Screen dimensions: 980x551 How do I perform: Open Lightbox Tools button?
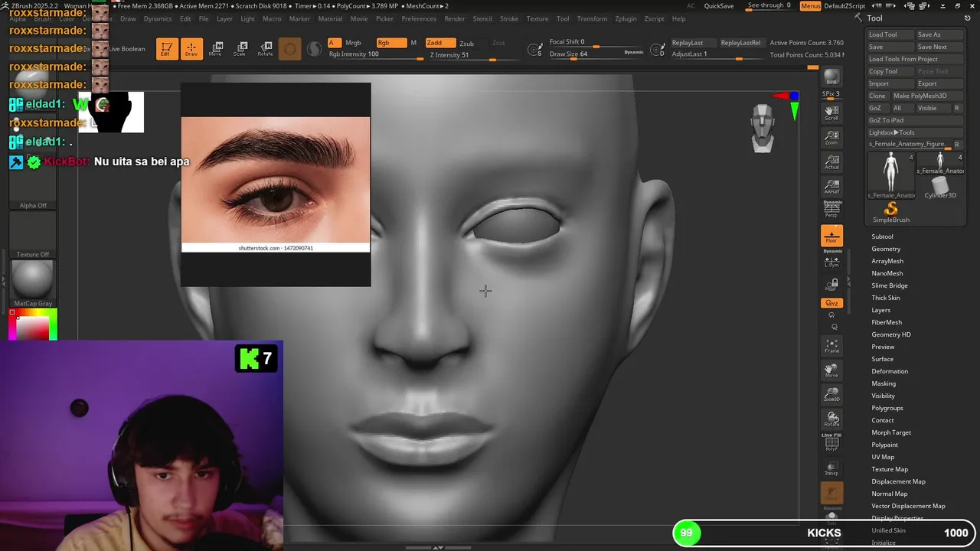click(x=914, y=132)
